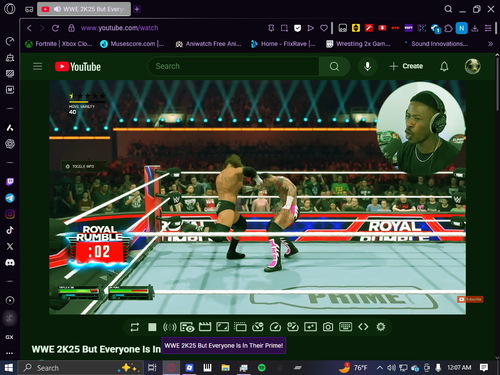Click the embed code brackets icon

click(x=363, y=327)
